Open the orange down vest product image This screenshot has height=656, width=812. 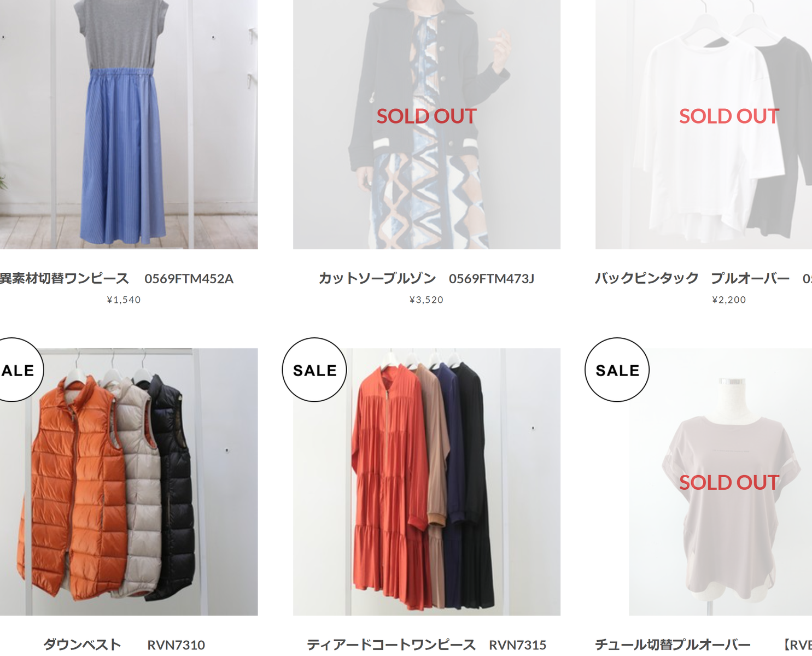pos(128,482)
